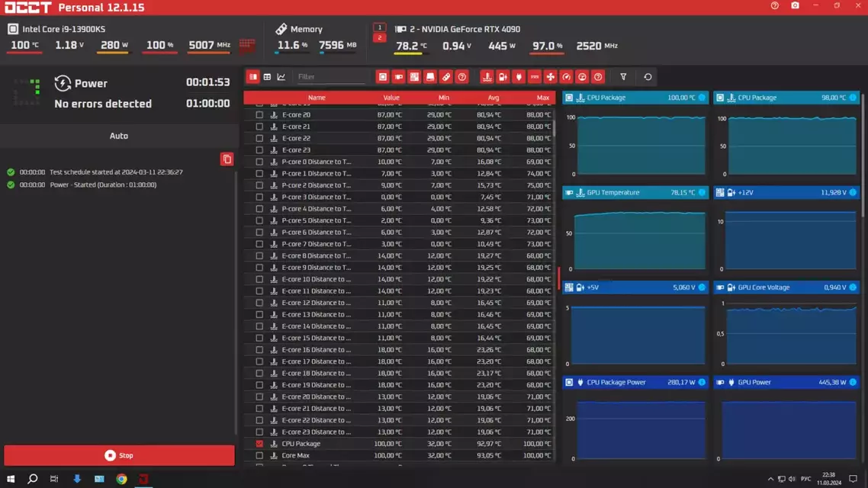Click into the sensor Filter field
This screenshot has height=488, width=868.
[331, 77]
